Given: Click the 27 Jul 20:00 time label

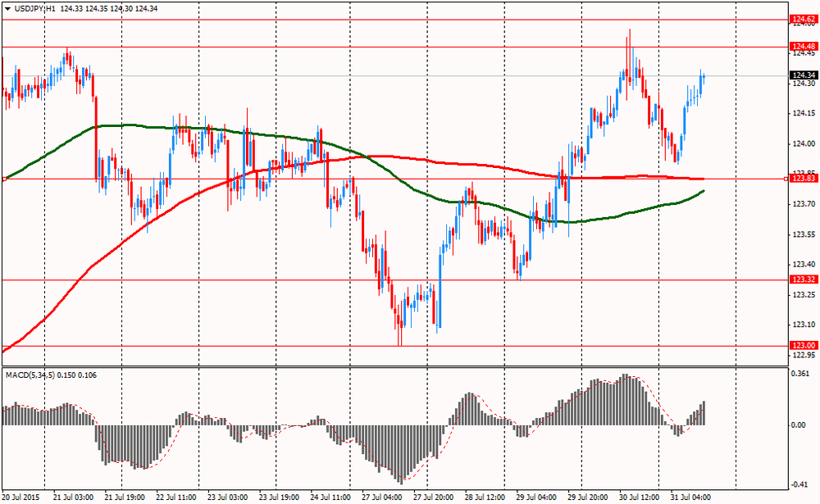Looking at the screenshot, I should (x=433, y=497).
